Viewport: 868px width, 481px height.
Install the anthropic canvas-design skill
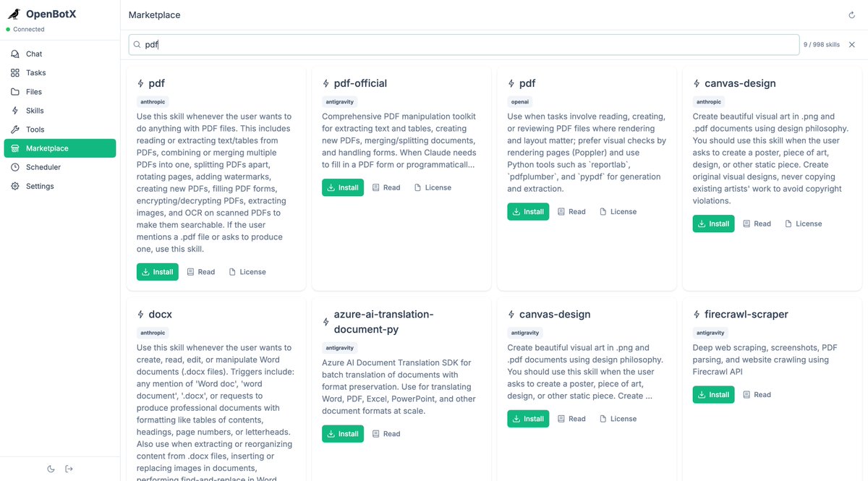(x=713, y=224)
